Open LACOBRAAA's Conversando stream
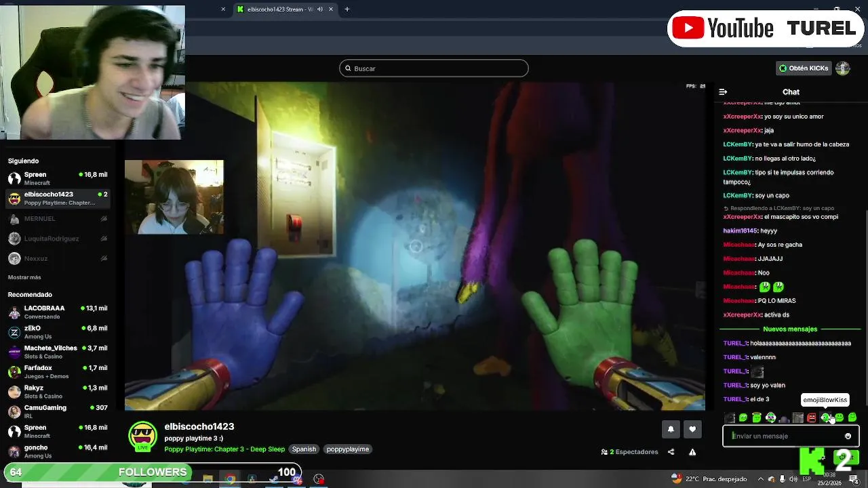The width and height of the screenshot is (868, 488). pos(58,312)
